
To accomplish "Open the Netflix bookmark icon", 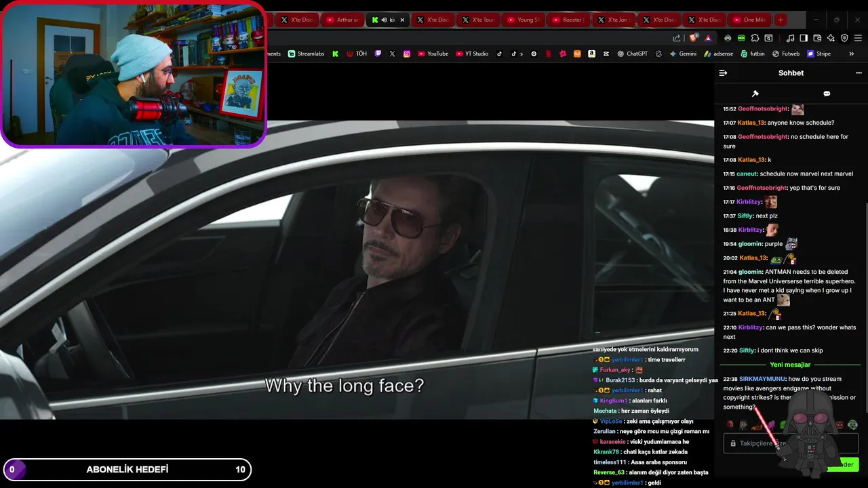I will (x=548, y=54).
